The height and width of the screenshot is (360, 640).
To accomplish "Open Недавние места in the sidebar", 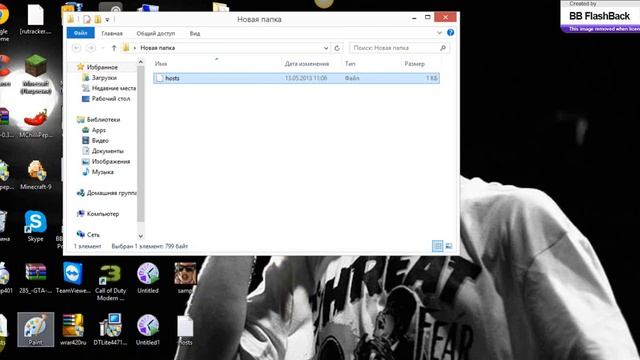I will (113, 88).
